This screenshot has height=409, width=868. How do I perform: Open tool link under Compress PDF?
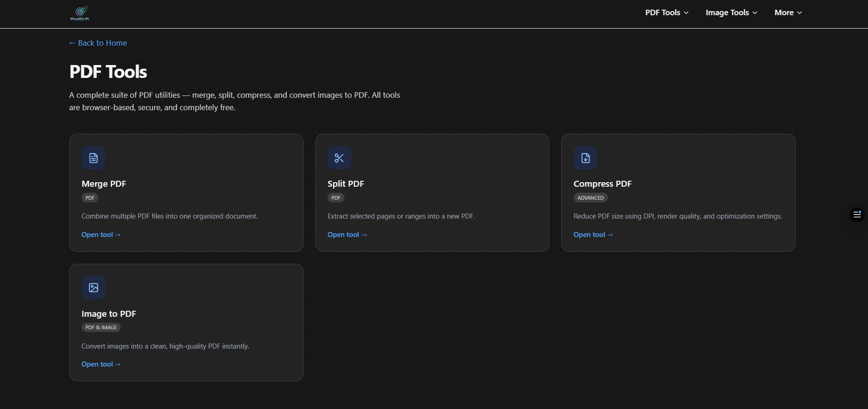pyautogui.click(x=593, y=235)
